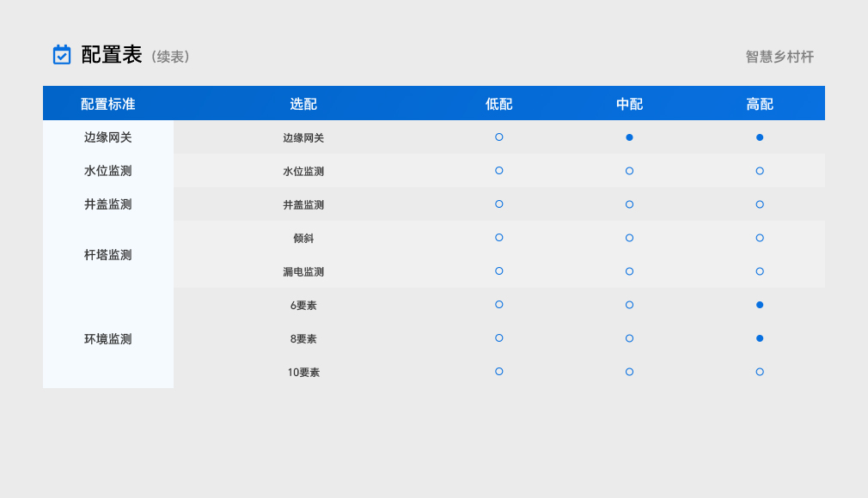The width and height of the screenshot is (868, 498).
Task: Select the 中配 circle for 漏电监测
Action: tap(629, 271)
